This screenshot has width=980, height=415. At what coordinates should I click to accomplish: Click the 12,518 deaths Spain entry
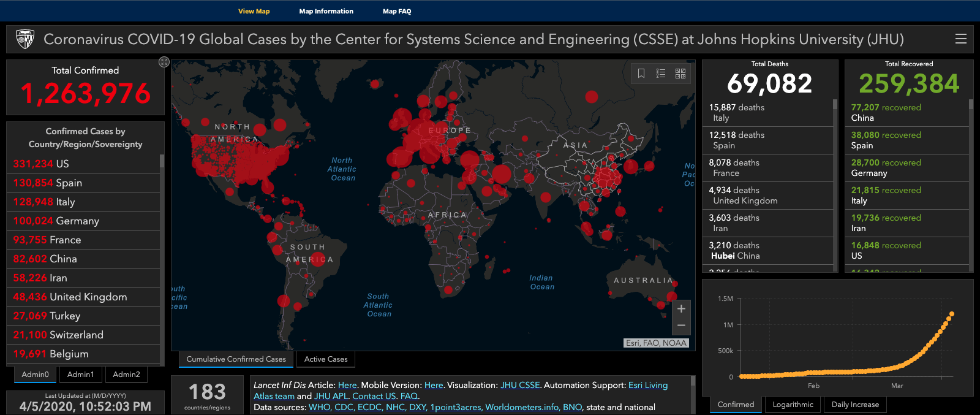[767, 140]
